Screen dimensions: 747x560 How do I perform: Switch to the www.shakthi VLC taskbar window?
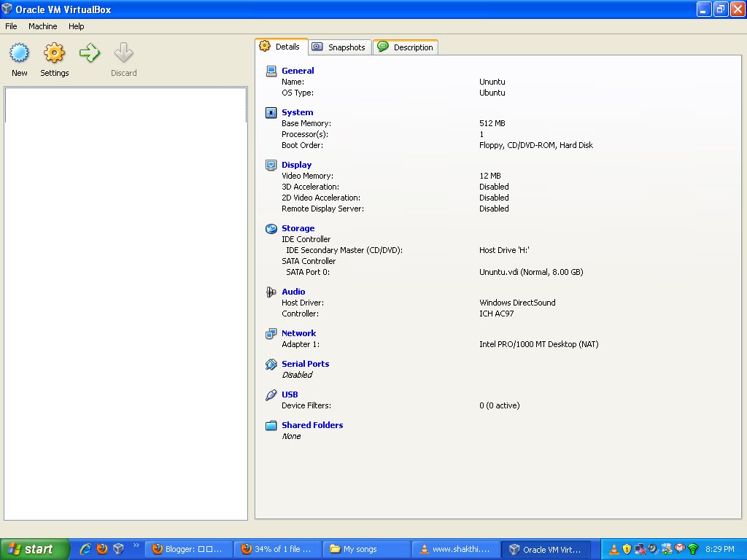pos(456,549)
